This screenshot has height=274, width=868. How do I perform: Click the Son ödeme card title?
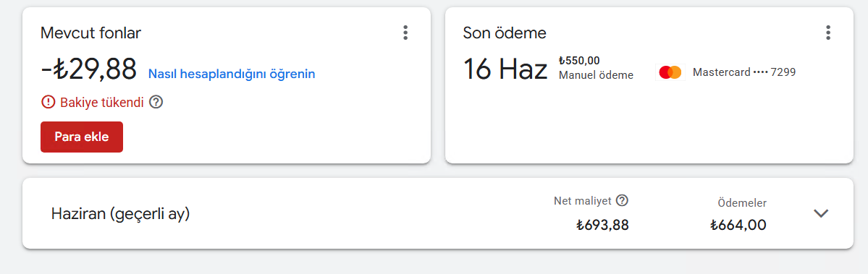(x=505, y=33)
